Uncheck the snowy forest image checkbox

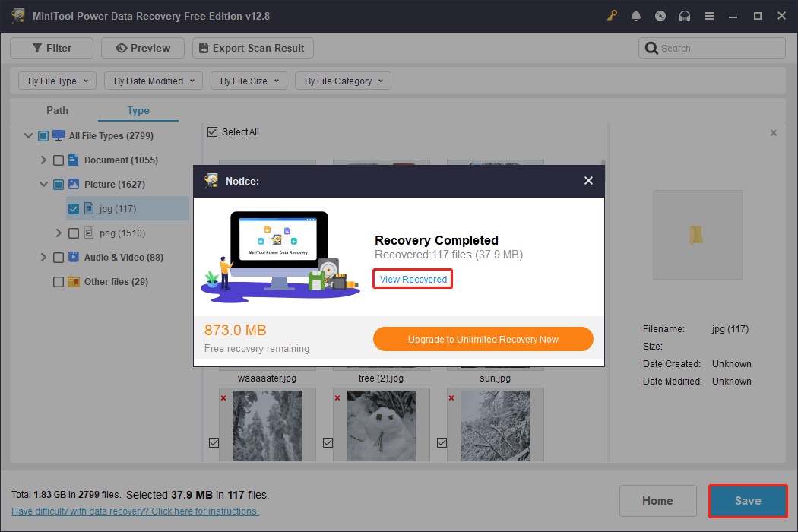point(214,442)
